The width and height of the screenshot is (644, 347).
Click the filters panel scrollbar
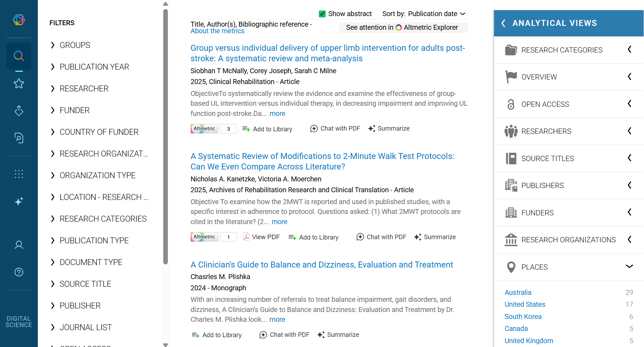point(165,137)
